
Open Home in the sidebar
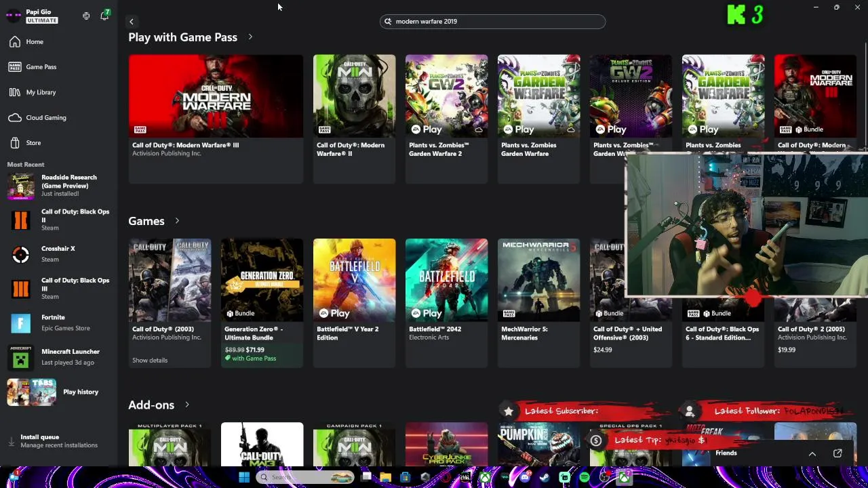[x=59, y=42]
